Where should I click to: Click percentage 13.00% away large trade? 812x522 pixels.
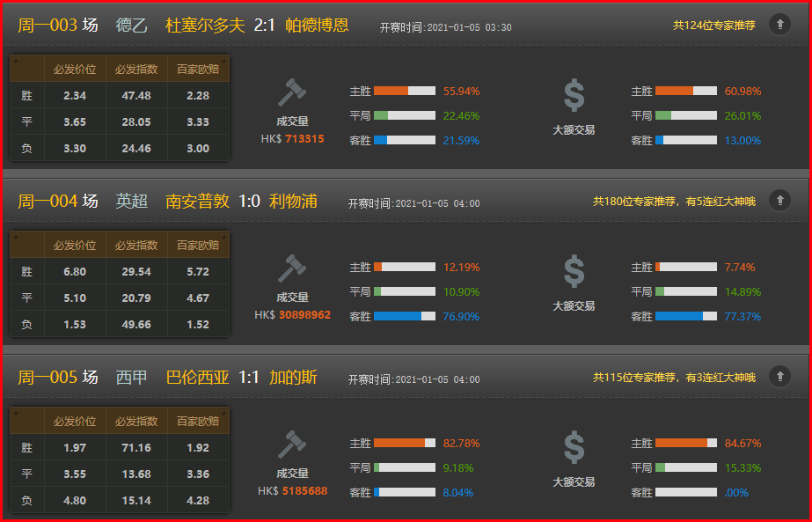pos(743,141)
